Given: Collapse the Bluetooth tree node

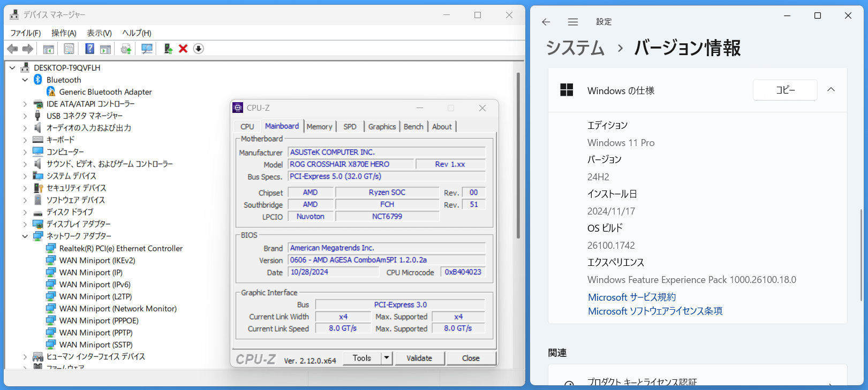Looking at the screenshot, I should tap(25, 80).
